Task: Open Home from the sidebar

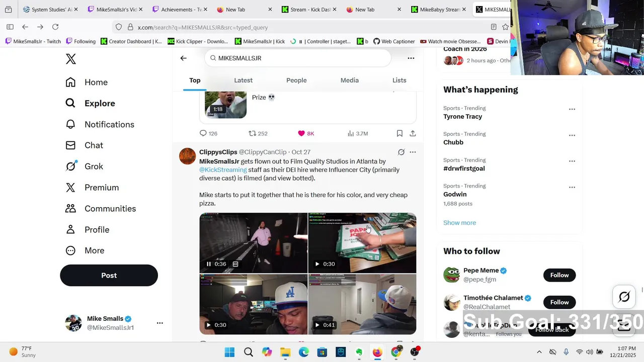Action: [87, 82]
